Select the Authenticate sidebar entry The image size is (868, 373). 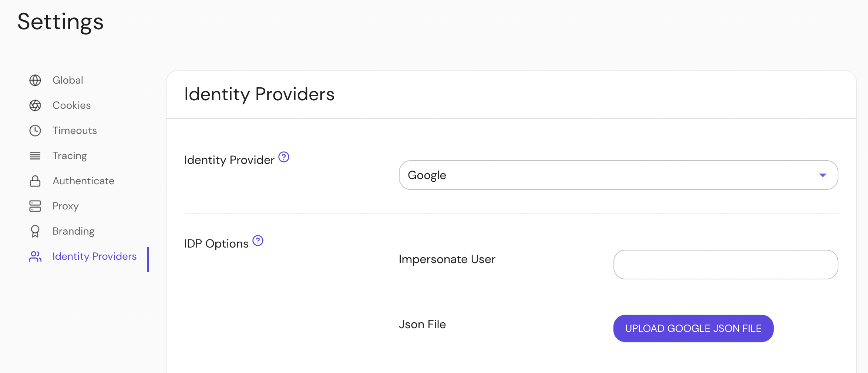tap(83, 181)
